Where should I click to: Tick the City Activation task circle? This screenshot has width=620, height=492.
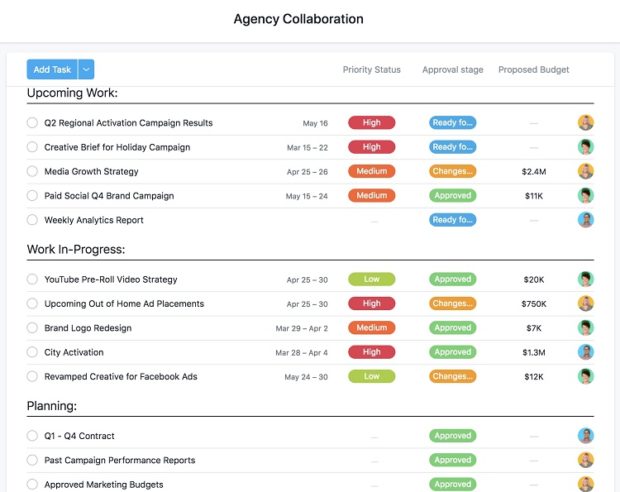pyautogui.click(x=32, y=352)
